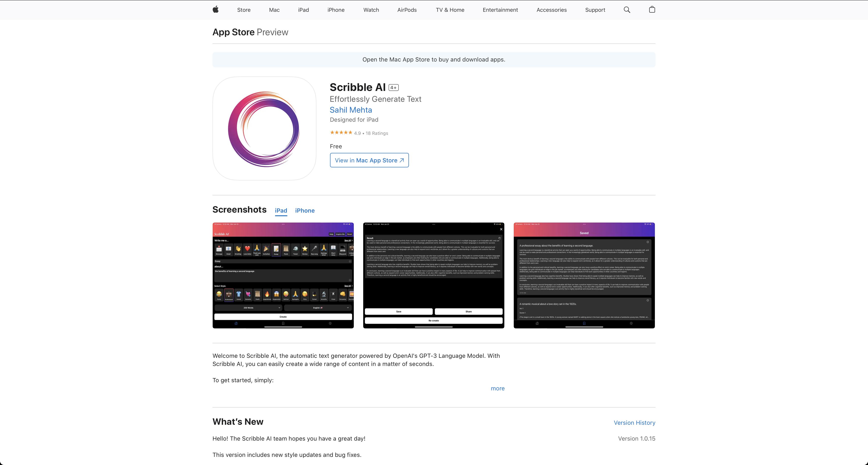Viewport: 868px width, 465px height.
Task: Open the shopping bag icon
Action: tap(652, 9)
